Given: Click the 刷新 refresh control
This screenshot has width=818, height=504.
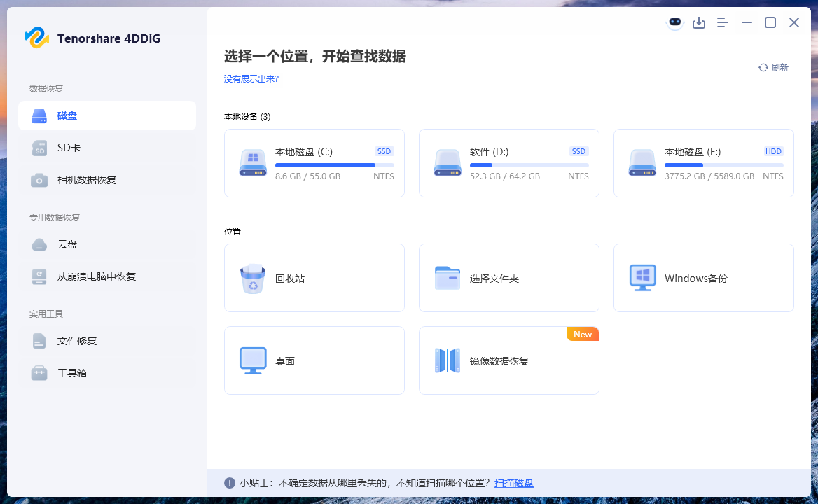Looking at the screenshot, I should tap(773, 67).
